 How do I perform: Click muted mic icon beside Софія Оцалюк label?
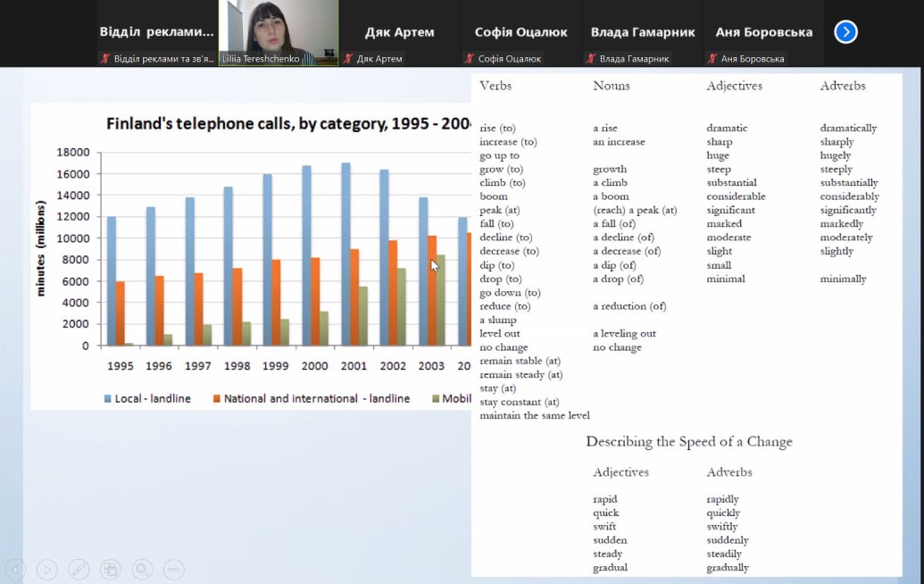(x=470, y=59)
